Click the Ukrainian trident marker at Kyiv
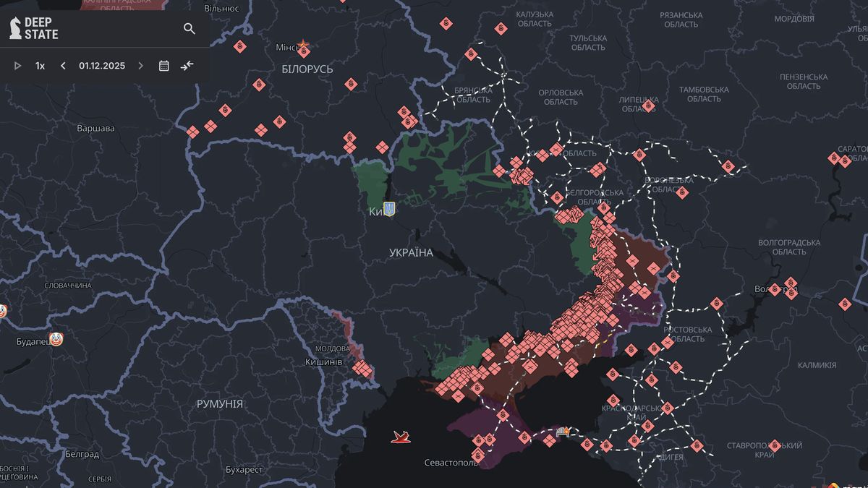 [389, 209]
